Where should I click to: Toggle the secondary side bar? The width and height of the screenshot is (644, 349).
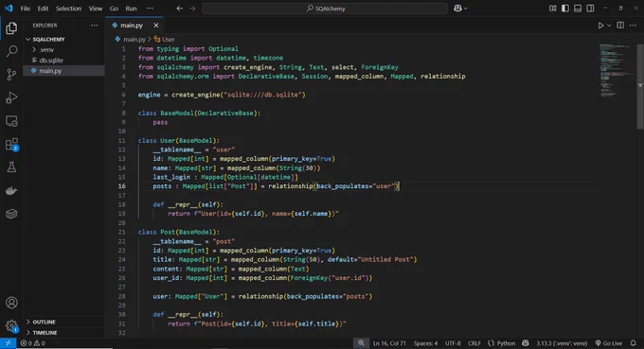590,9
